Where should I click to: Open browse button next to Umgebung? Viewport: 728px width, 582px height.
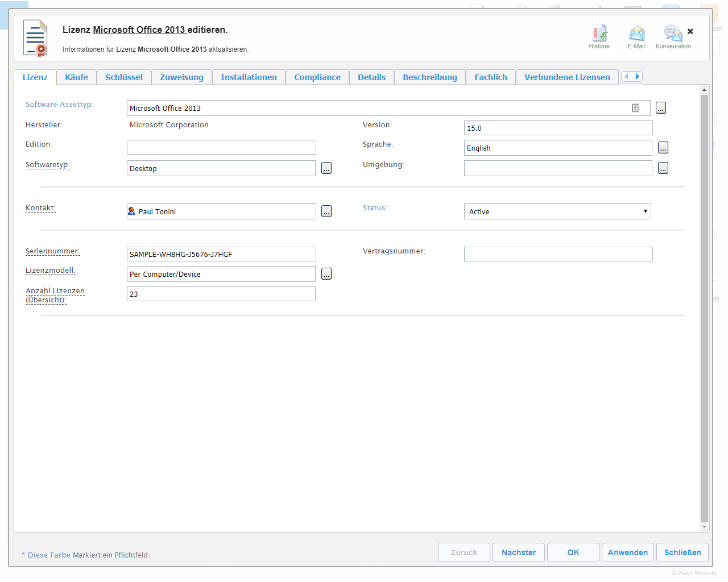(663, 168)
